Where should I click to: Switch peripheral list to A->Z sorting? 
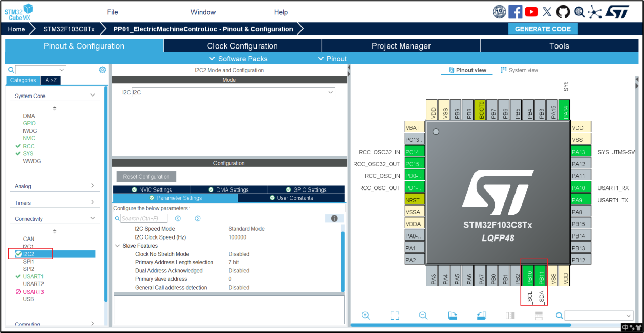click(x=51, y=80)
